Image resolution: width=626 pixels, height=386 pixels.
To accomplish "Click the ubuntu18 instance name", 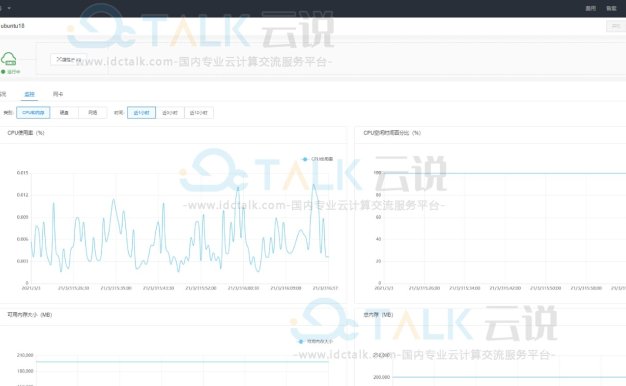I will pos(12,26).
